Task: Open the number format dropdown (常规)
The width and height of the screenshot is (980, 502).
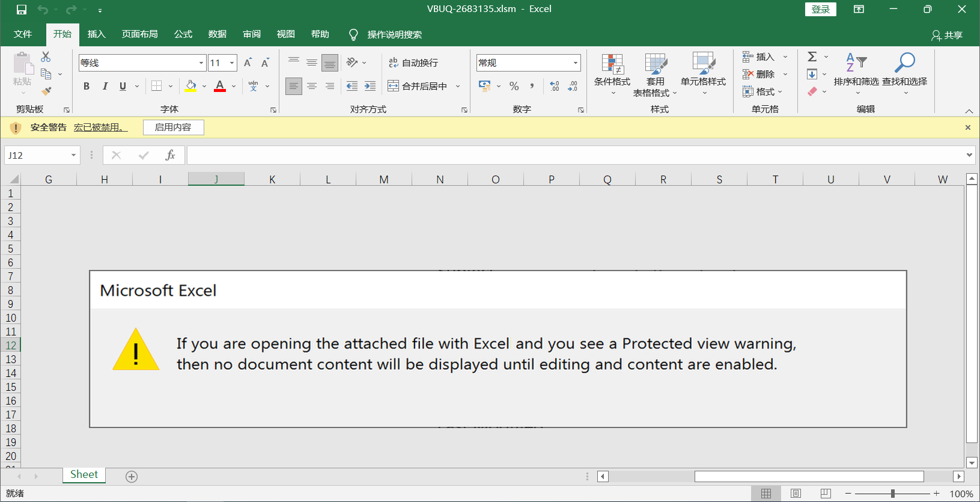Action: click(575, 63)
